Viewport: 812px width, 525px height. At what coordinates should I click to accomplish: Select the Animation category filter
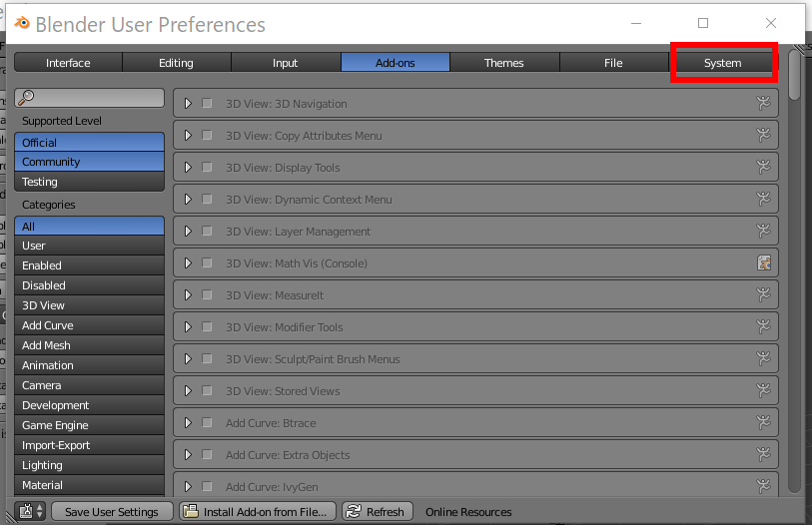[x=90, y=365]
